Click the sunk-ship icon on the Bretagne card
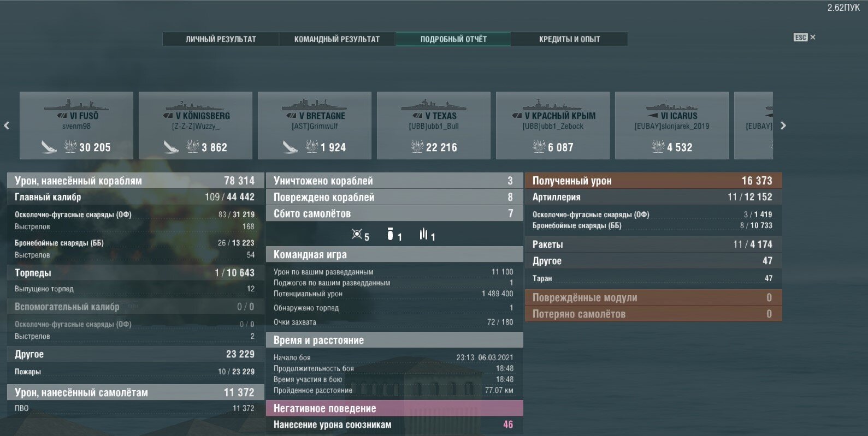The width and height of the screenshot is (868, 436). pyautogui.click(x=290, y=147)
